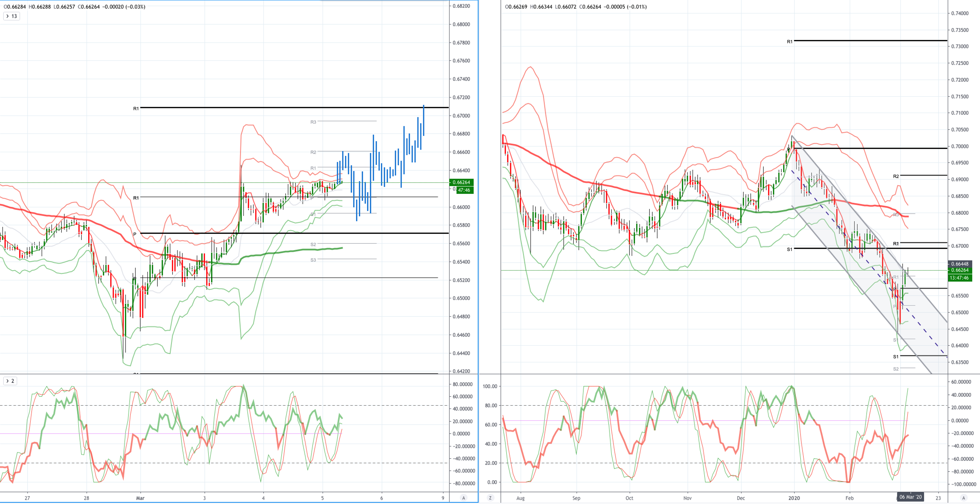This screenshot has height=504, width=980.
Task: Toggle auto-scale A button on left chart
Action: 463,497
